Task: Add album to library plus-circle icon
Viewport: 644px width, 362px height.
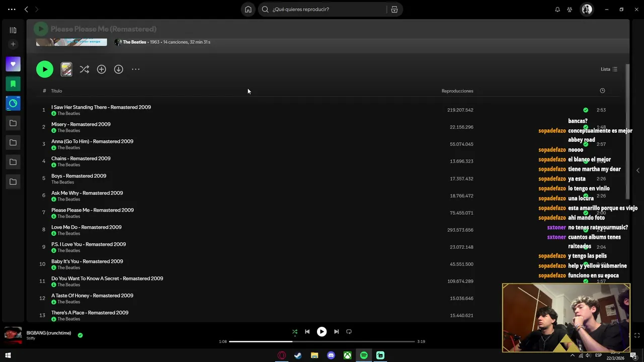Action: [102, 69]
